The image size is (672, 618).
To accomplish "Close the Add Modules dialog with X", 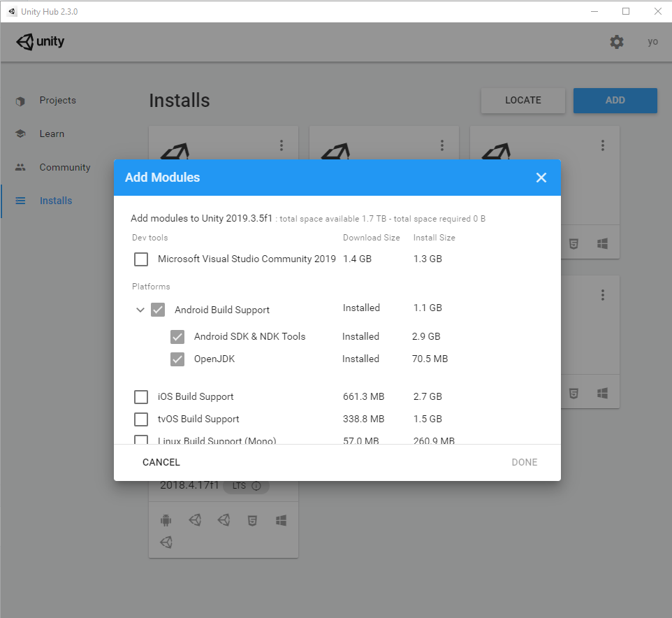I will pyautogui.click(x=541, y=178).
